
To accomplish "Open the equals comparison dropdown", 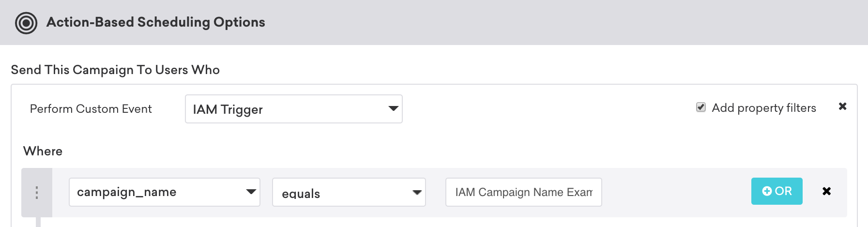I will pyautogui.click(x=349, y=192).
